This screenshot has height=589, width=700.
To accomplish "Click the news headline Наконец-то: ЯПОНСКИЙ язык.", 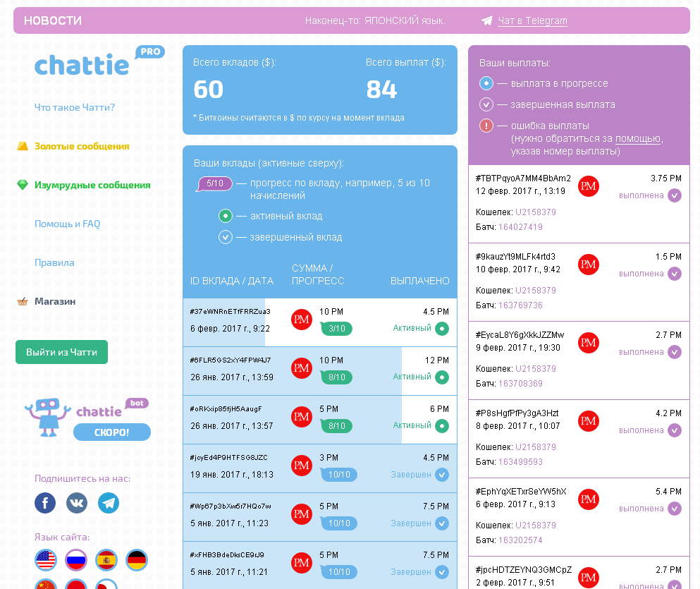I will 375,20.
